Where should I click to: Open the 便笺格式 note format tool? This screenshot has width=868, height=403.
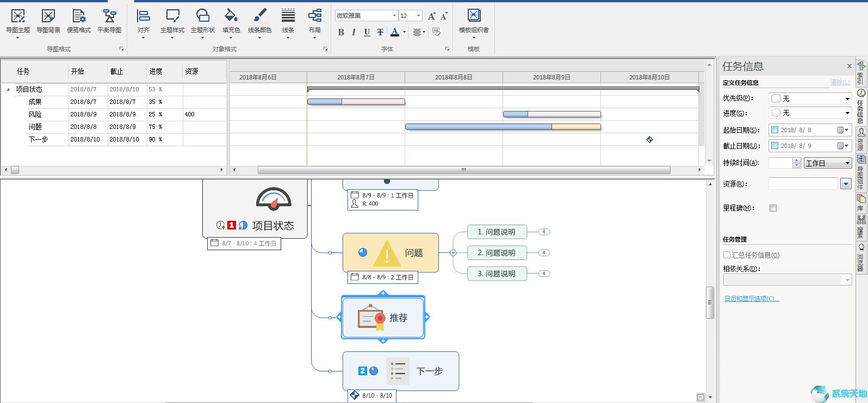(79, 22)
